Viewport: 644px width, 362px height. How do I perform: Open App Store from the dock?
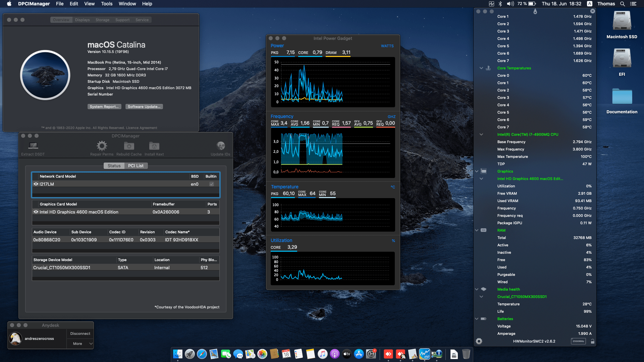(x=359, y=354)
